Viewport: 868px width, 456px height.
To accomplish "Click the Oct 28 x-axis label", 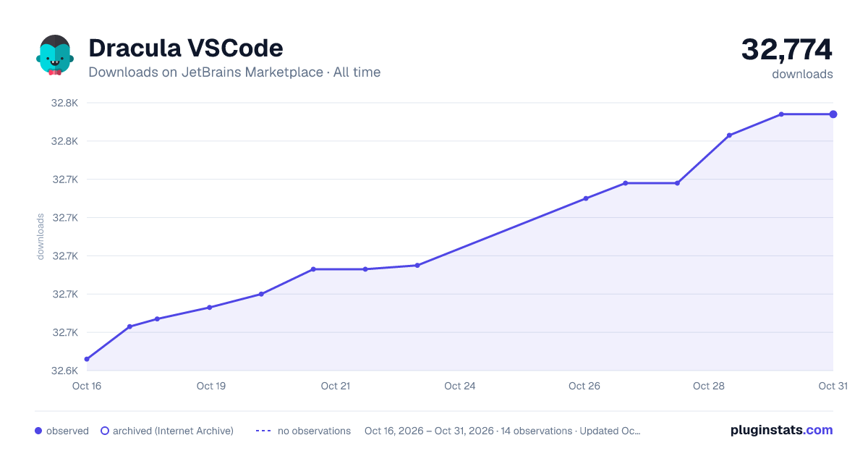I will [709, 386].
